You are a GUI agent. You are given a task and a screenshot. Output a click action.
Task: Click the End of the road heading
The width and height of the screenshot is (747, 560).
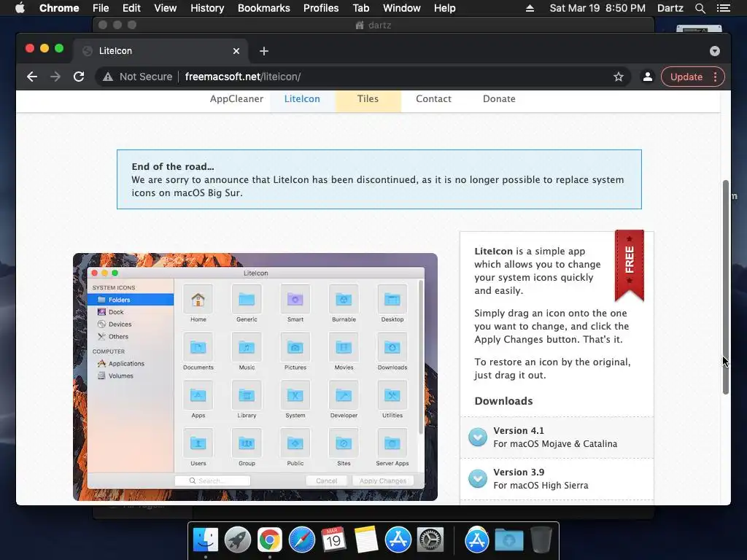172,167
